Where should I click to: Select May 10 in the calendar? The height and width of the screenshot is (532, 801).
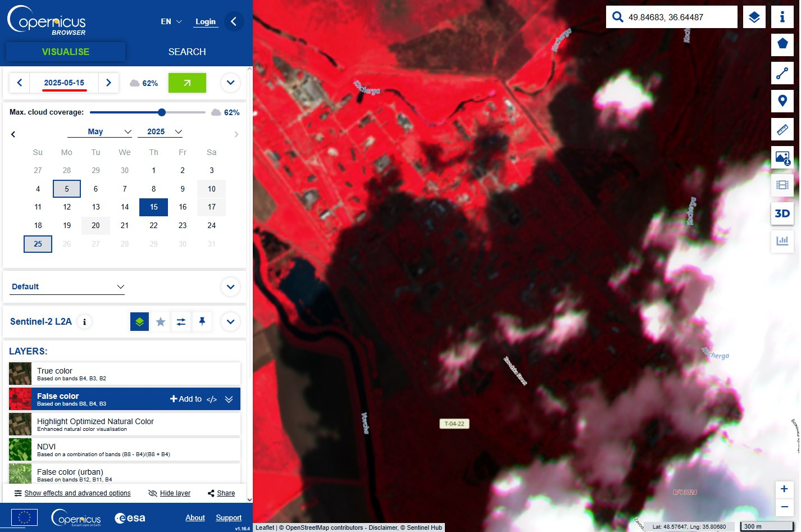click(x=212, y=189)
